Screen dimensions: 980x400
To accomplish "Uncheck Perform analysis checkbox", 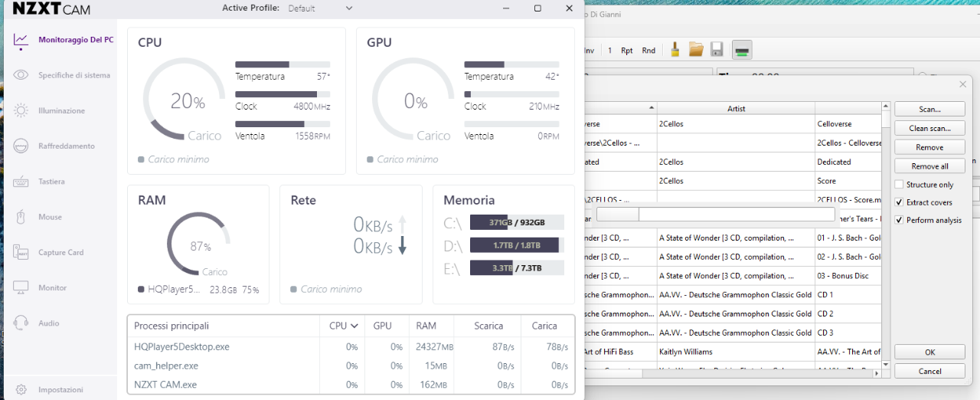I will pos(899,220).
